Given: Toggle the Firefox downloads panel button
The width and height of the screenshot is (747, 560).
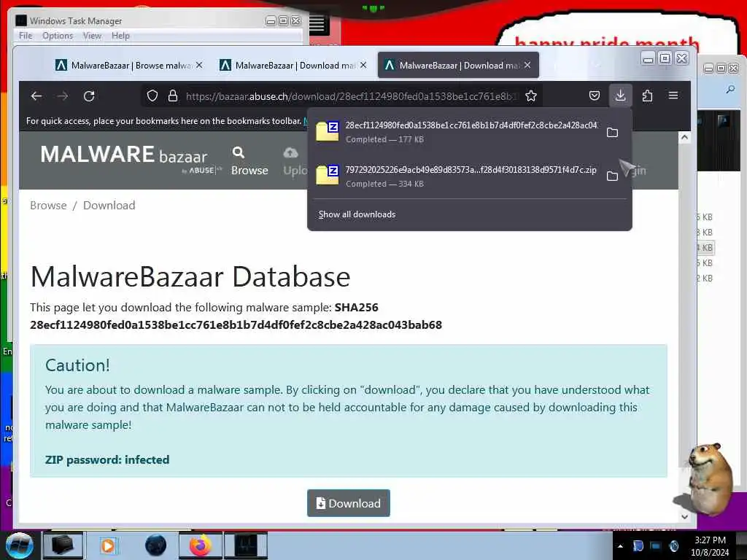Looking at the screenshot, I should [x=620, y=96].
